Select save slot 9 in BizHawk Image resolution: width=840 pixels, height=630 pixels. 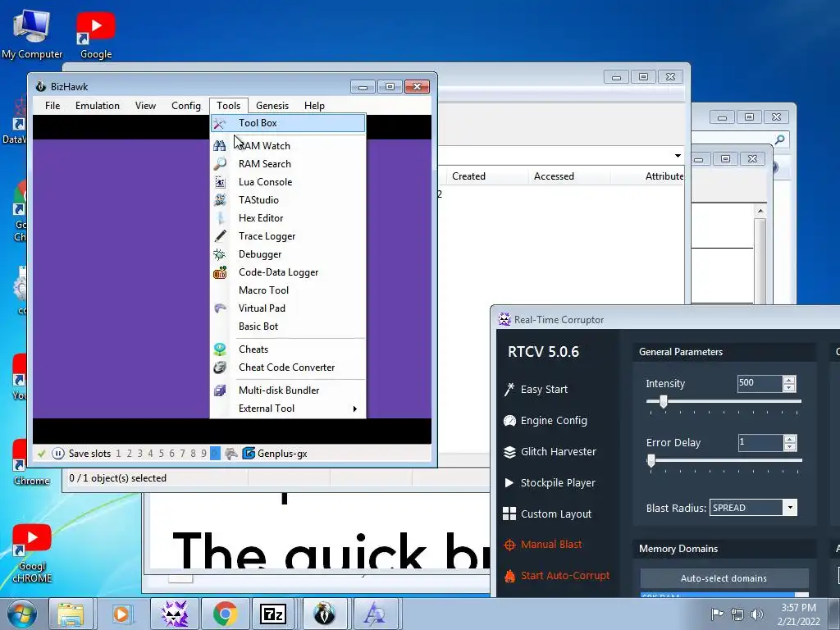[x=203, y=453]
